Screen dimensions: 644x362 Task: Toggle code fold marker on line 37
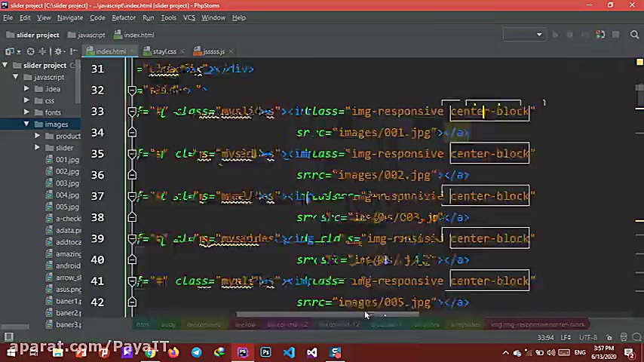(132, 196)
